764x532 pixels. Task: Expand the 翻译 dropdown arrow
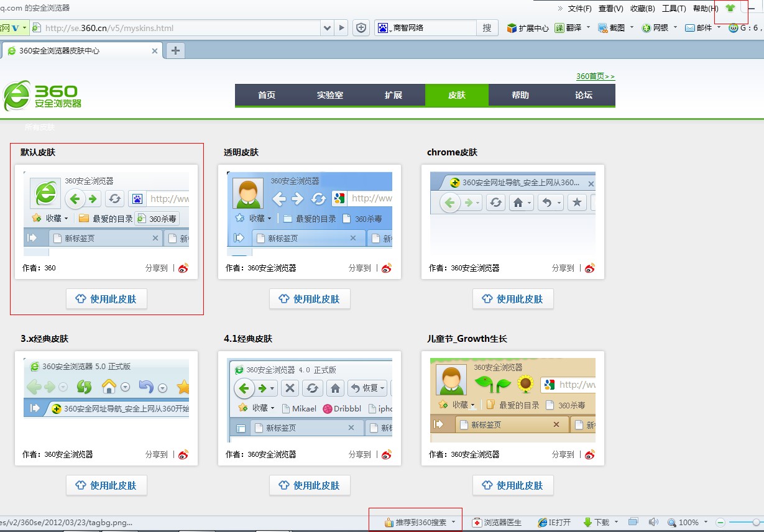tap(588, 27)
